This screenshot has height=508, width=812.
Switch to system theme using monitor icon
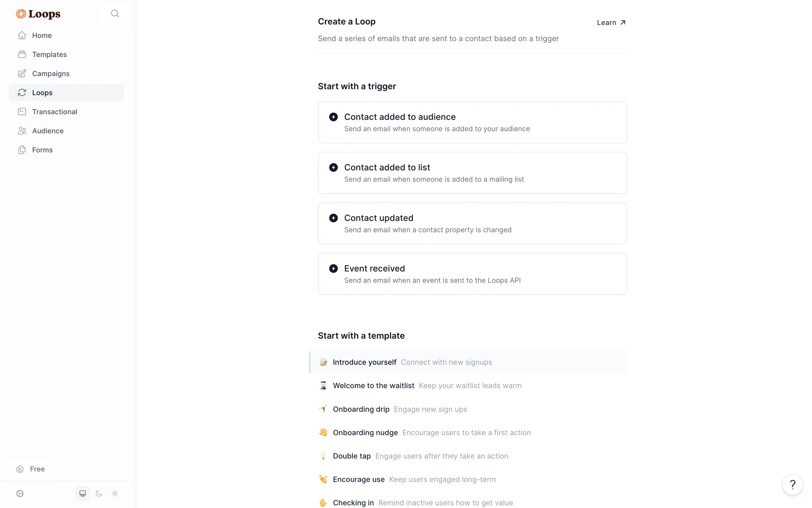pos(82,494)
